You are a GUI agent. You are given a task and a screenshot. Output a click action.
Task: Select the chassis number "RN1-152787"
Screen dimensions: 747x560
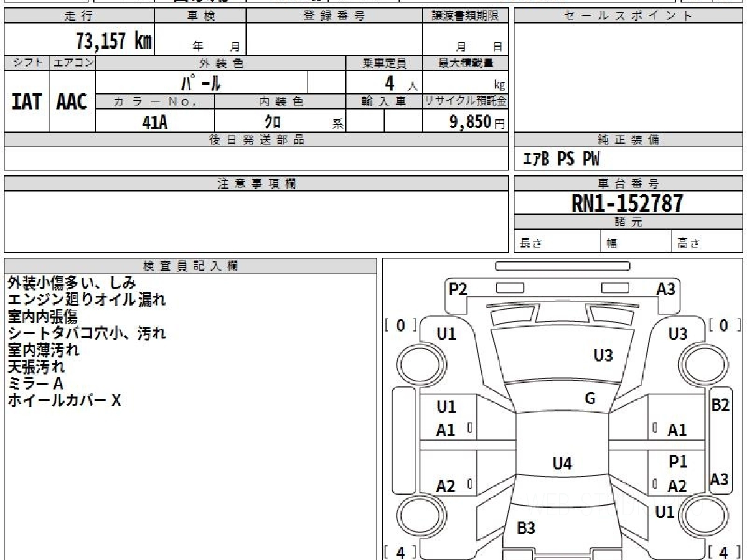(x=627, y=203)
